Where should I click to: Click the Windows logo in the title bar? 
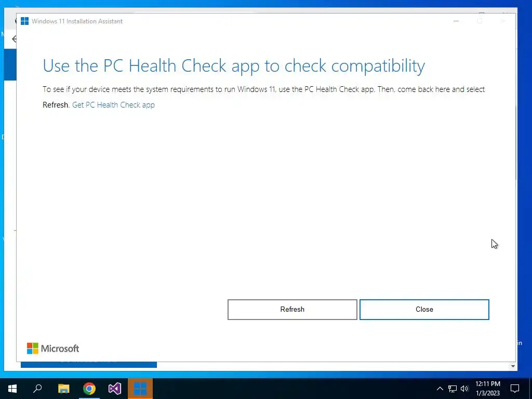tap(25, 21)
